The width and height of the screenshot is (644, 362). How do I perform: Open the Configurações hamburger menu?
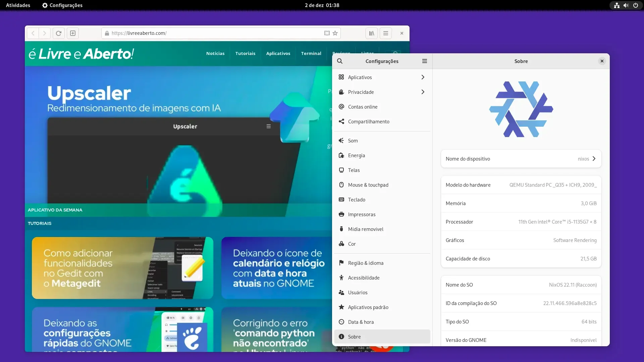click(x=425, y=61)
